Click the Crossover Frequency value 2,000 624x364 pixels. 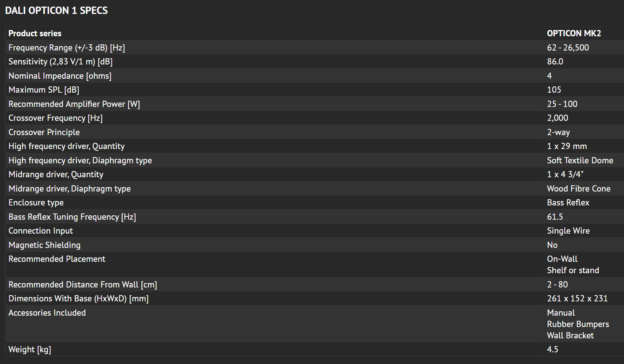pos(557,118)
